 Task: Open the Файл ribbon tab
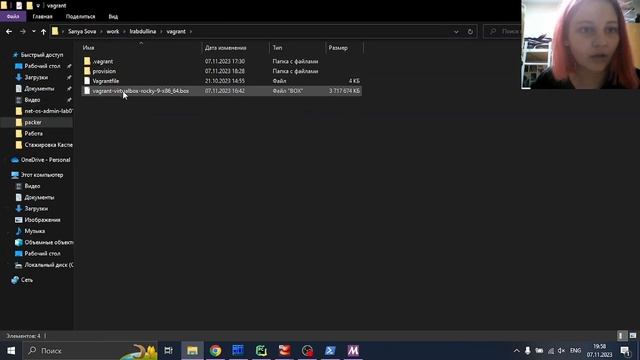pos(13,17)
